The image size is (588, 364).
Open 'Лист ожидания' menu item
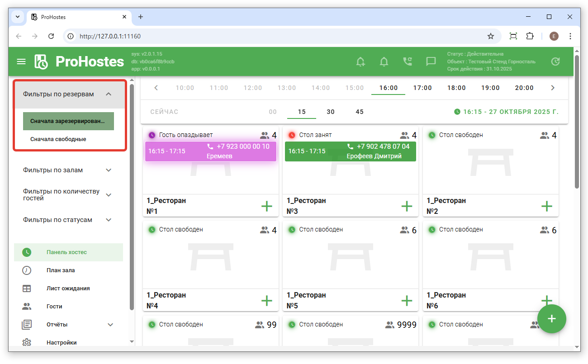pyautogui.click(x=68, y=288)
